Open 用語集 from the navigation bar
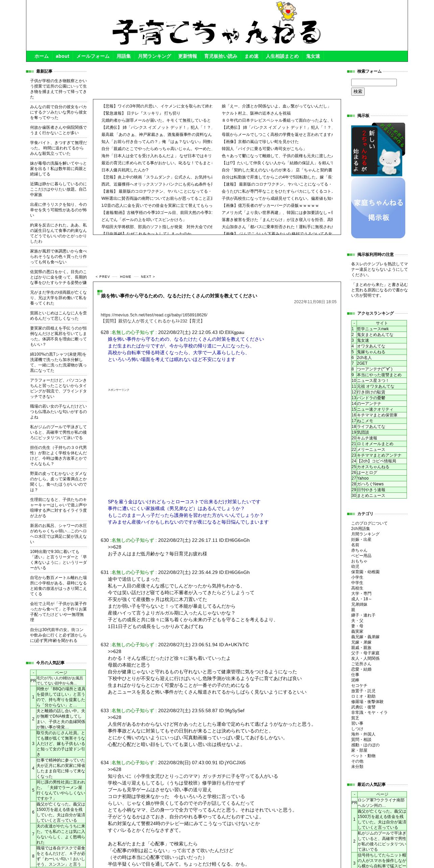Image resolution: width=434 pixels, height=868 pixels. [124, 56]
